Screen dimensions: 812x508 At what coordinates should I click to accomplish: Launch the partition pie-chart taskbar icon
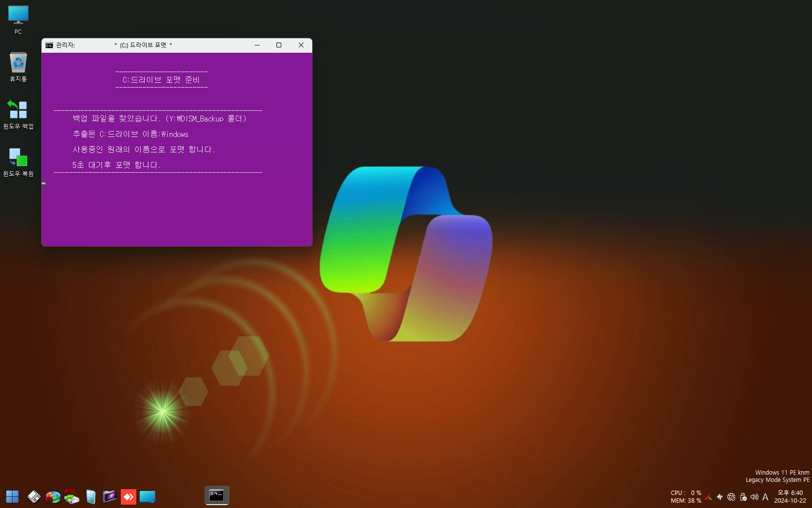point(53,497)
